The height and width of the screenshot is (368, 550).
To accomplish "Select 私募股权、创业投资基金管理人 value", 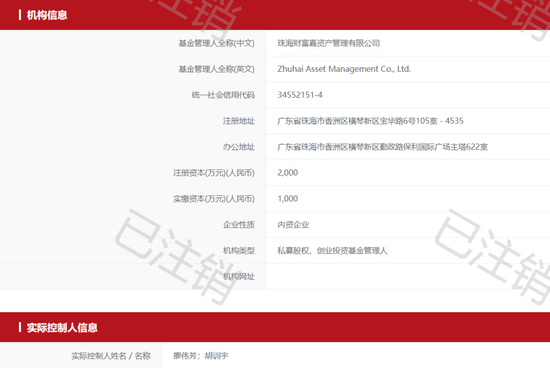I will coord(332,251).
